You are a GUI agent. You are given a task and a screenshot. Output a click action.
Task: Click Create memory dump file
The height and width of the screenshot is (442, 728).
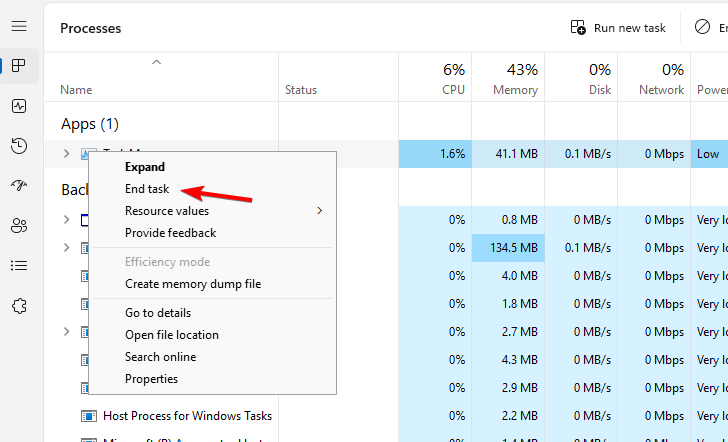click(x=192, y=284)
